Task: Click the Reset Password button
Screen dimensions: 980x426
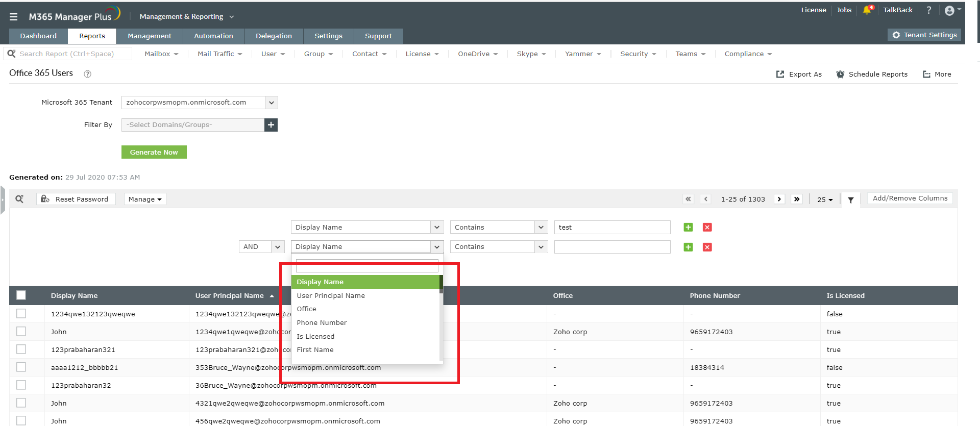Action: tap(76, 199)
